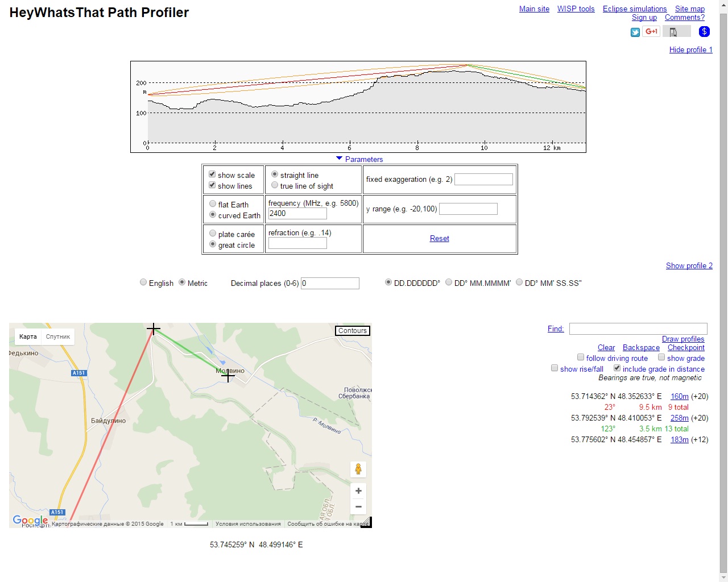Select true line of sight option
This screenshot has height=582, width=728.
(275, 185)
